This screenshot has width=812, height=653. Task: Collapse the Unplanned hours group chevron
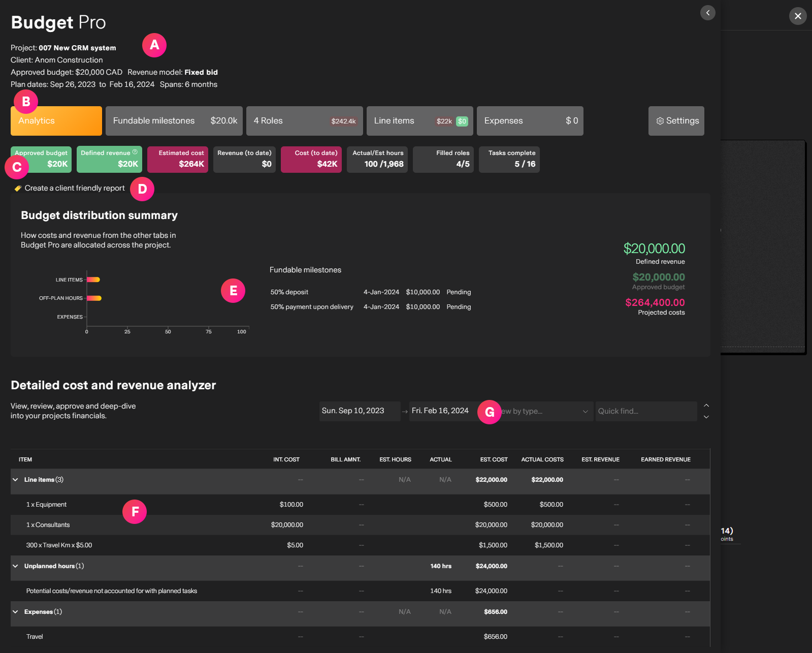(15, 566)
